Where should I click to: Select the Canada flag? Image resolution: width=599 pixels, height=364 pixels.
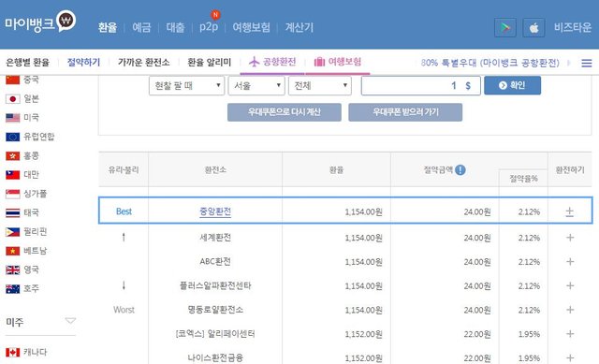12,352
